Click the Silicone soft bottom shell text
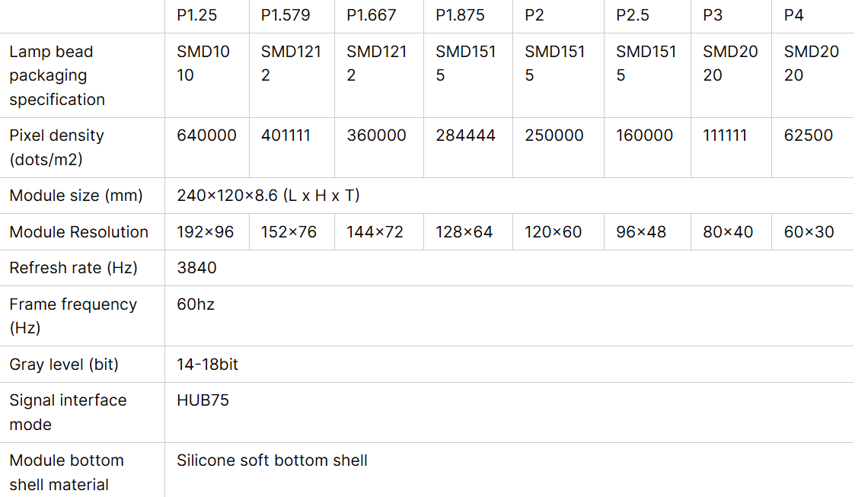 (272, 460)
